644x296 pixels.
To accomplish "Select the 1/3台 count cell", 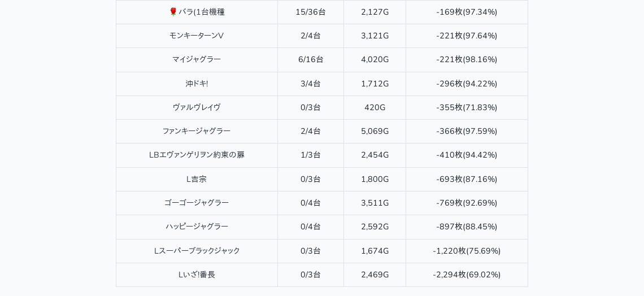I will click(x=311, y=155).
